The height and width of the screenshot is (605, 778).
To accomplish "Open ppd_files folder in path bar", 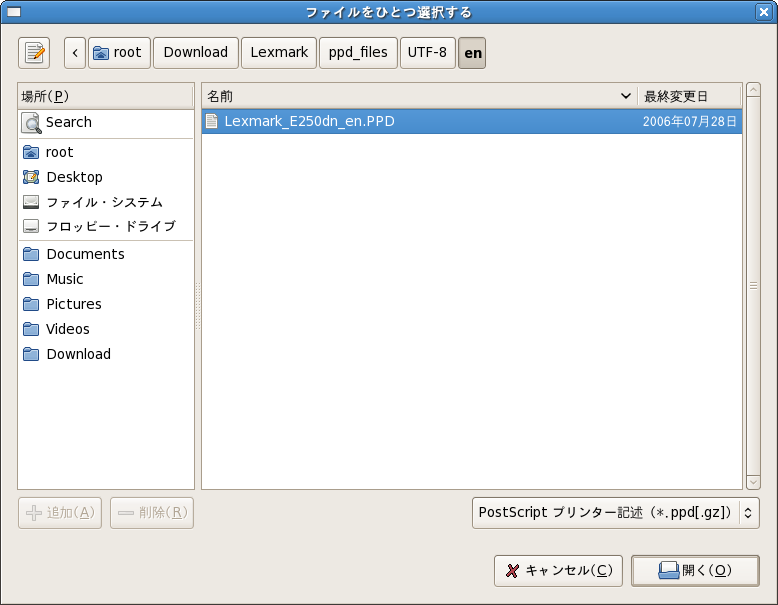I will [x=358, y=53].
